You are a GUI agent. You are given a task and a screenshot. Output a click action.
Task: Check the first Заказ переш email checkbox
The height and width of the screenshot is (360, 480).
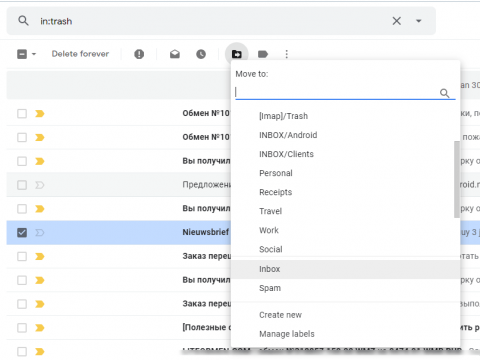point(22,256)
